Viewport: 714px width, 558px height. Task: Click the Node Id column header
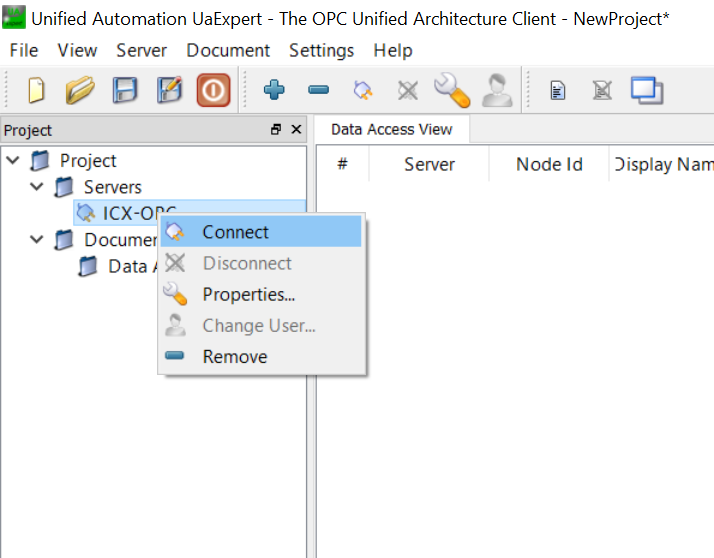point(549,164)
